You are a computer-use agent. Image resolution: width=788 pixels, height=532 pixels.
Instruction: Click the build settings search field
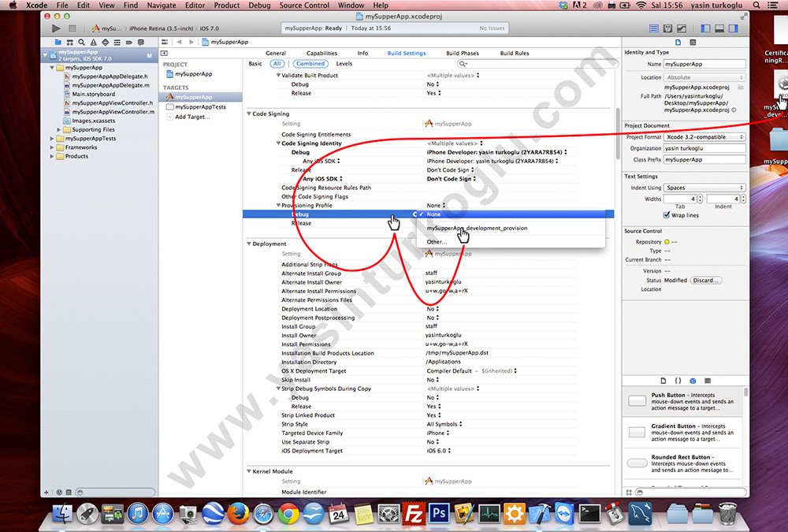click(x=537, y=64)
